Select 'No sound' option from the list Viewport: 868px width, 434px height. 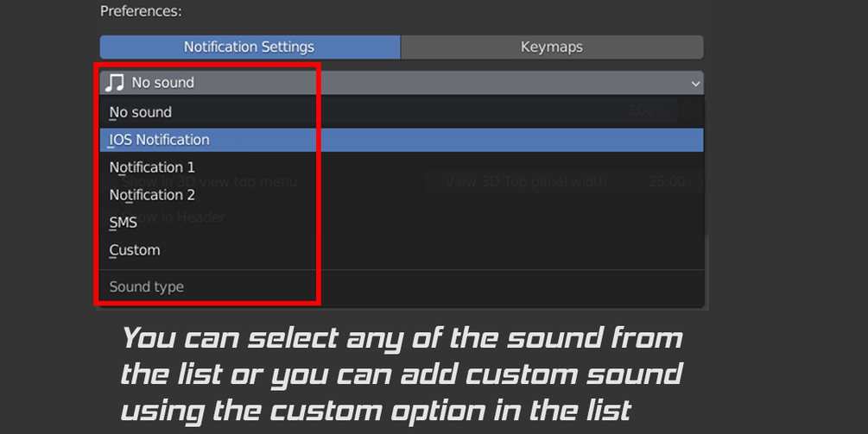pos(141,112)
